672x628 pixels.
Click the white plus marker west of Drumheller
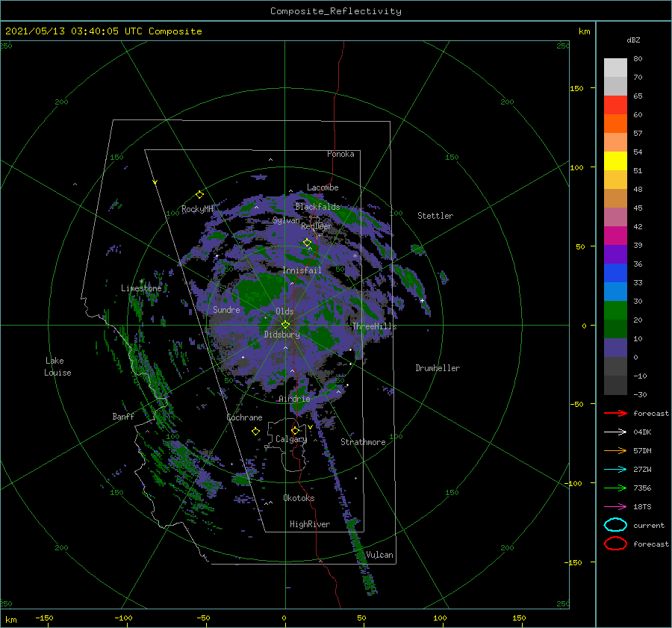[422, 300]
